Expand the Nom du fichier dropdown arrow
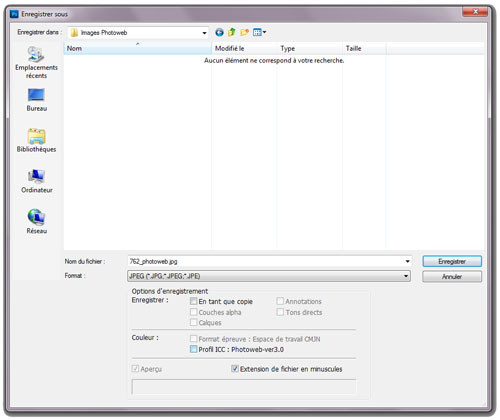This screenshot has height=420, width=500. tap(407, 261)
